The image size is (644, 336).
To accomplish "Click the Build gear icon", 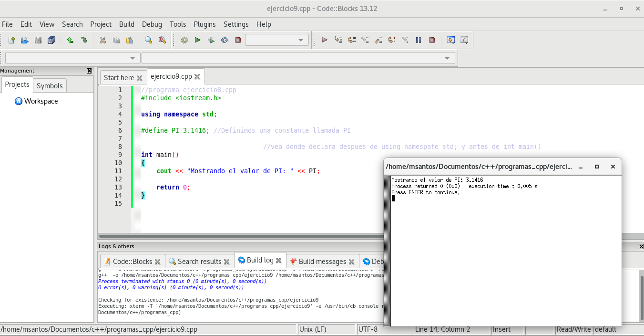I will pos(184,40).
